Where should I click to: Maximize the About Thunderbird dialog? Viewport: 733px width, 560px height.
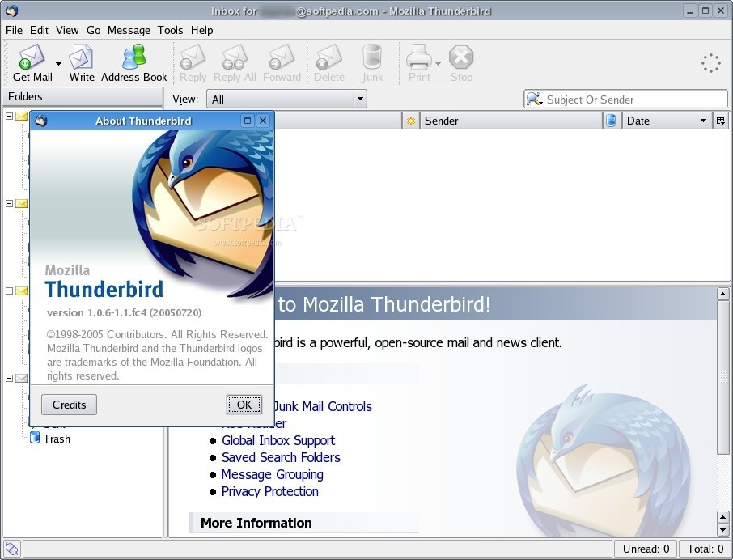tap(248, 121)
